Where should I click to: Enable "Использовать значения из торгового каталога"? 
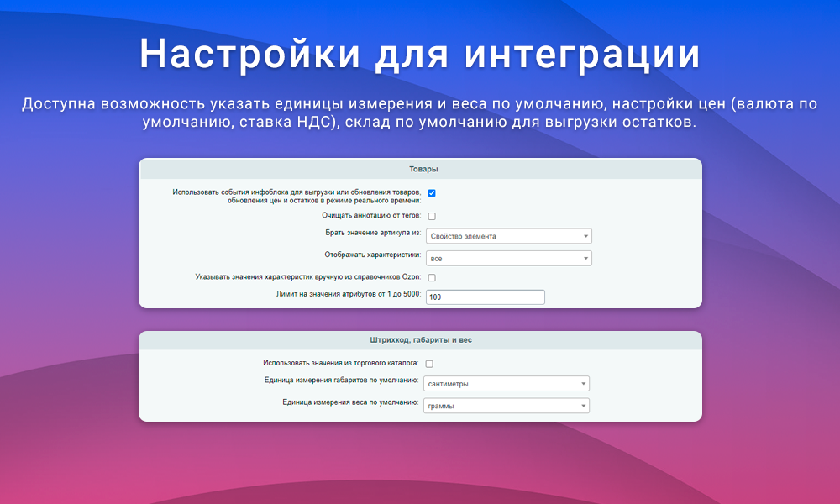tap(428, 362)
